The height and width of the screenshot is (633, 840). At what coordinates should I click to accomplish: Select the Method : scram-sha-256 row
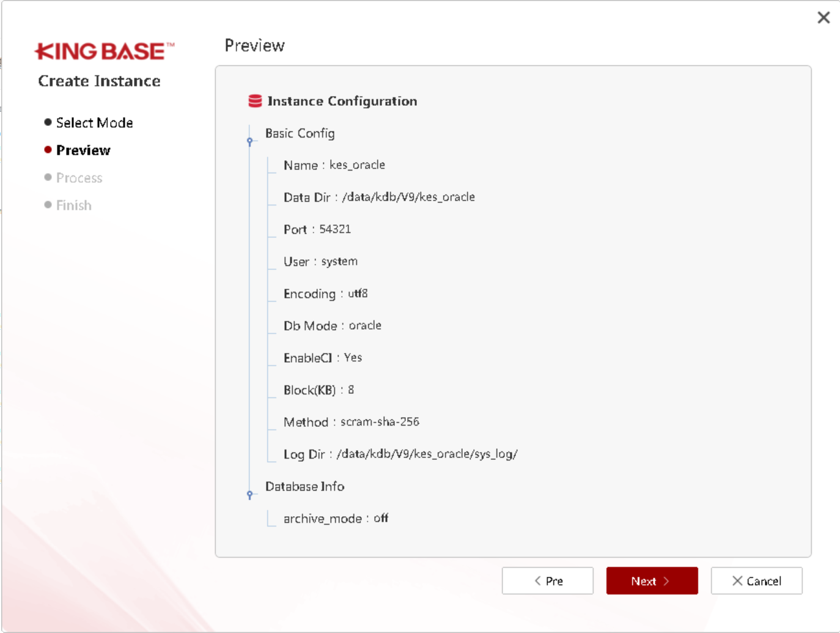pyautogui.click(x=351, y=422)
